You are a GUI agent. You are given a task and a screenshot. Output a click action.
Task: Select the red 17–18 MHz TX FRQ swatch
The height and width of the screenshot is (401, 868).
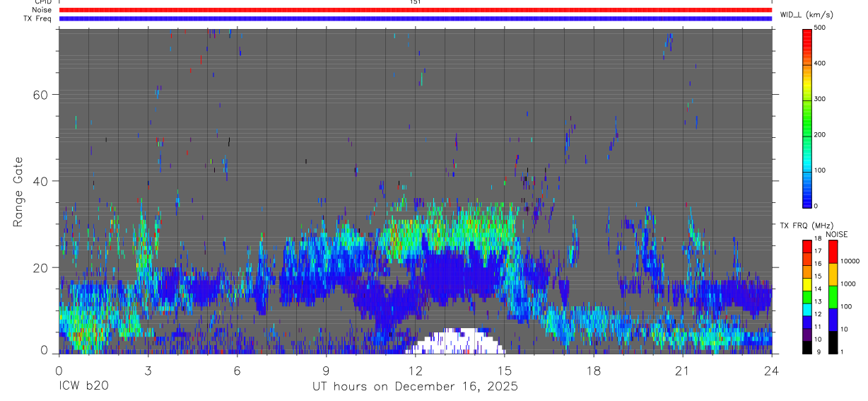tap(807, 246)
